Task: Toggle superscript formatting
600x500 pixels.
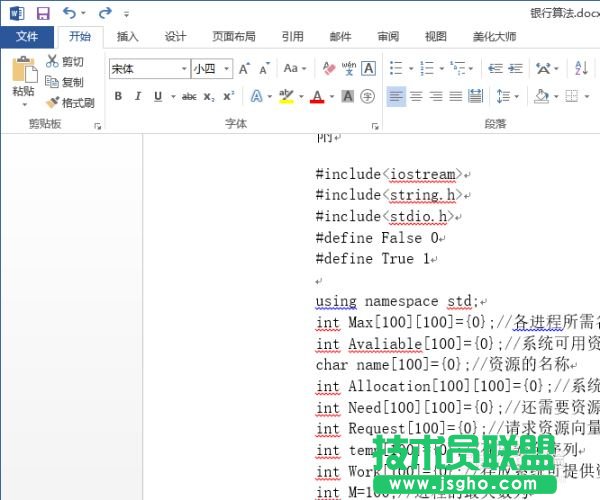Action: (x=229, y=96)
